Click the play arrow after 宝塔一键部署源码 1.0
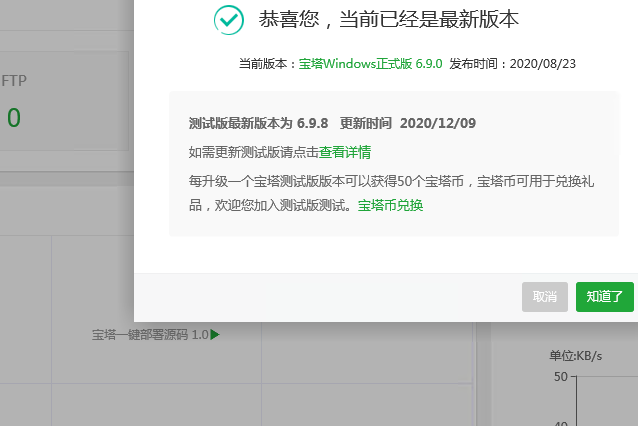The width and height of the screenshot is (638, 426). 215,335
